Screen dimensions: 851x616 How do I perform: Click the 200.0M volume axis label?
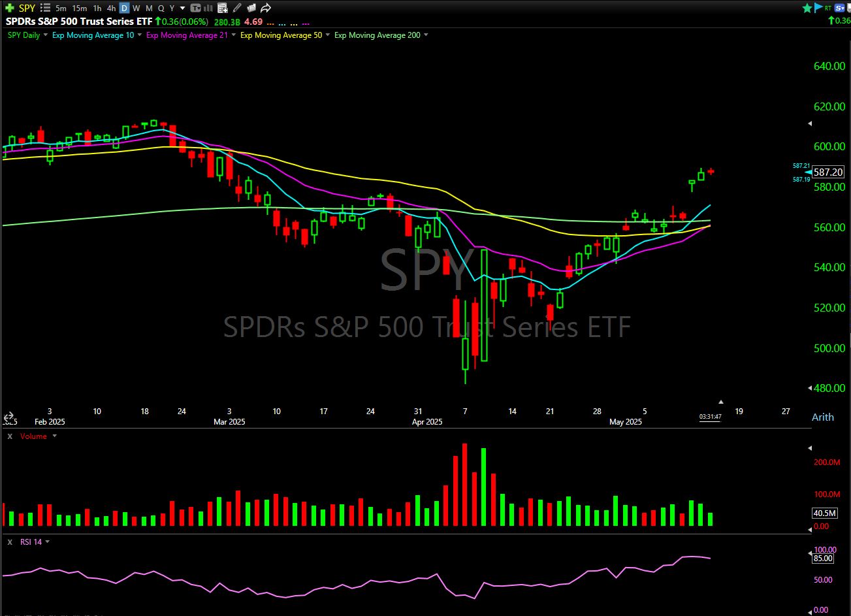[826, 462]
